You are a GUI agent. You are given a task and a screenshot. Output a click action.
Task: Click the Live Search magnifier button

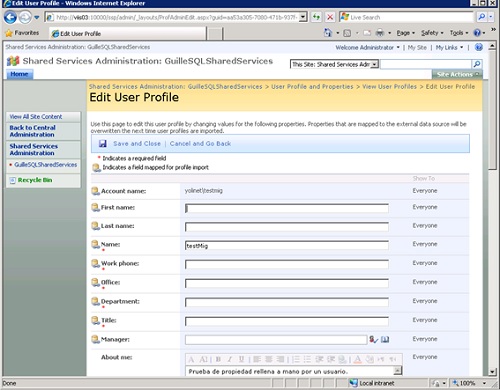coord(481,17)
